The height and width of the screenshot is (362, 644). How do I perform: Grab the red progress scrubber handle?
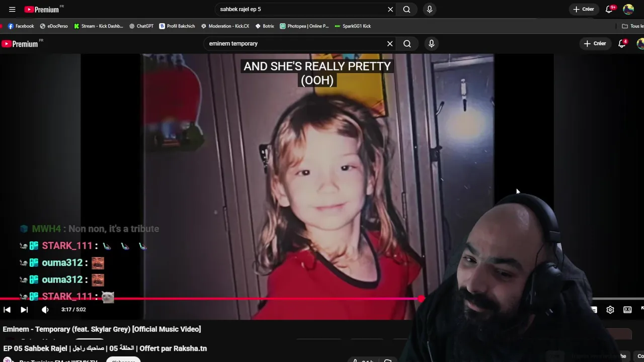pyautogui.click(x=421, y=299)
